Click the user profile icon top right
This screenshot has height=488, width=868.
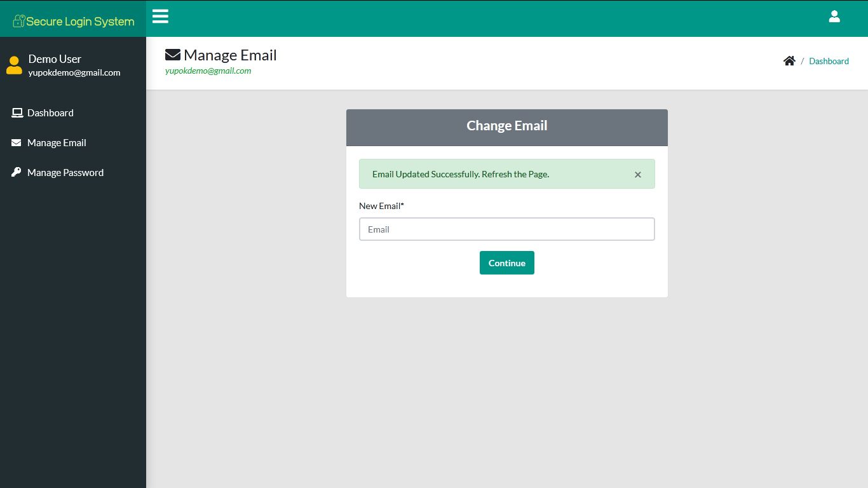[834, 17]
